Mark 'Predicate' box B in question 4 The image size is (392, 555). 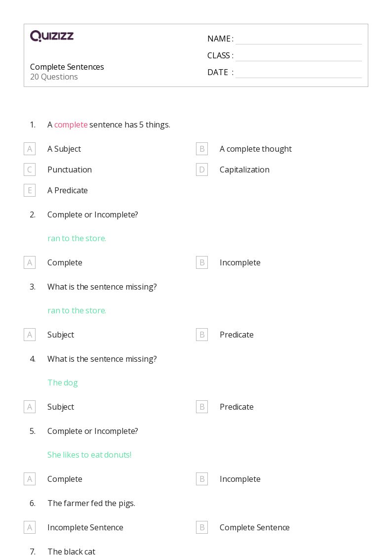pos(202,407)
